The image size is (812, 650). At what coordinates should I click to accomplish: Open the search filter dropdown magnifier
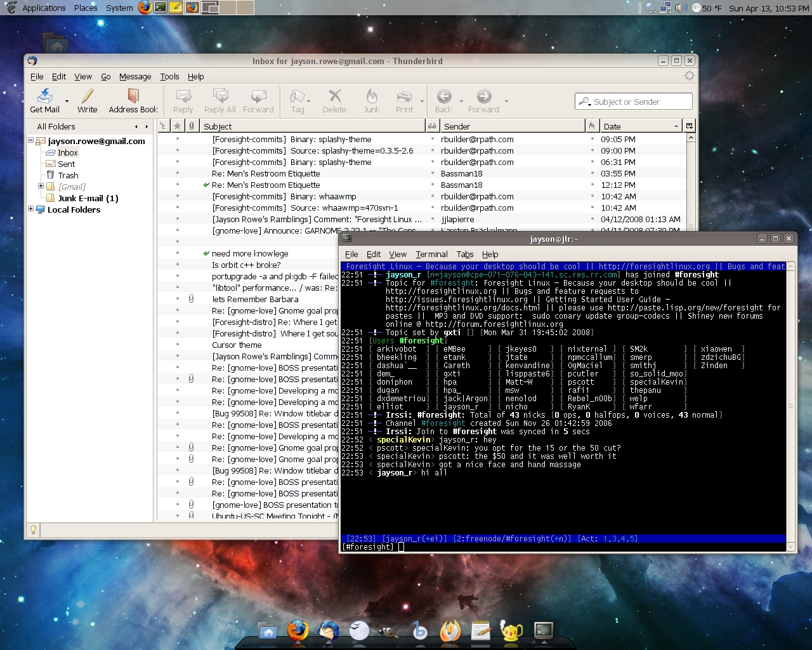[585, 102]
